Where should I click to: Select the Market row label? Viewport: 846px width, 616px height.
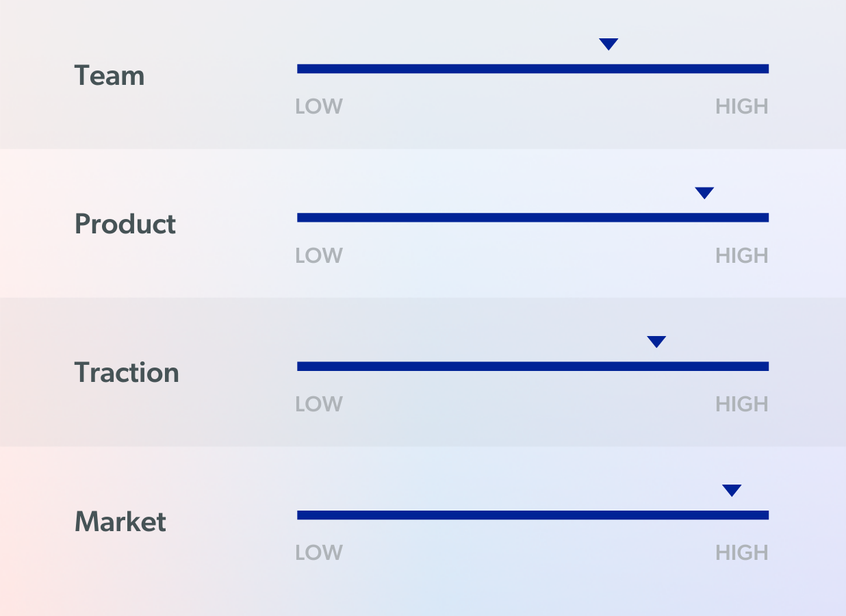pyautogui.click(x=120, y=522)
